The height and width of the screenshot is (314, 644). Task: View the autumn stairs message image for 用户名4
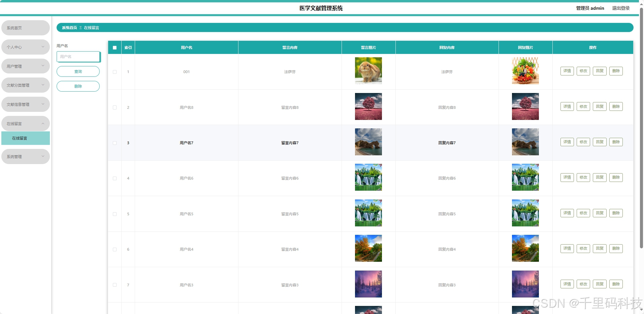coord(368,248)
